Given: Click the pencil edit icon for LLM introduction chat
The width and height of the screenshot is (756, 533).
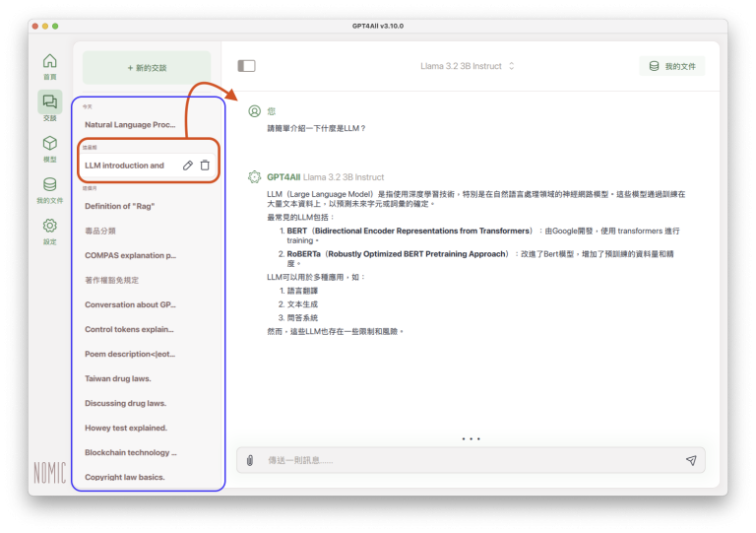Looking at the screenshot, I should 188,166.
